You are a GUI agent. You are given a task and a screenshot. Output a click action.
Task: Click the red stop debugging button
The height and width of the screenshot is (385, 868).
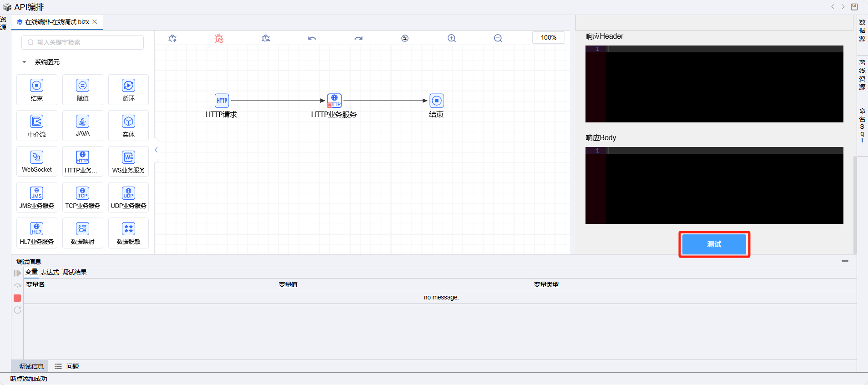pyautogui.click(x=17, y=298)
